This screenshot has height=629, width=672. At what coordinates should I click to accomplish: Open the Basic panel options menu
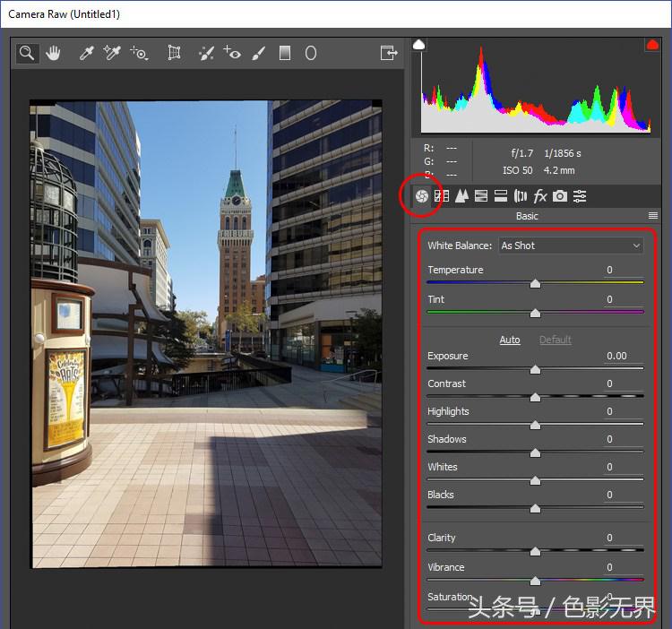[x=653, y=216]
